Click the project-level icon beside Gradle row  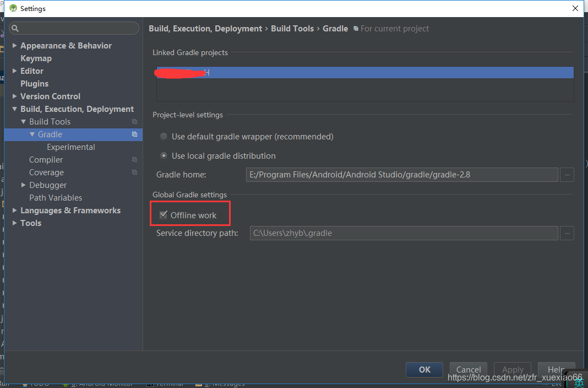pos(135,134)
